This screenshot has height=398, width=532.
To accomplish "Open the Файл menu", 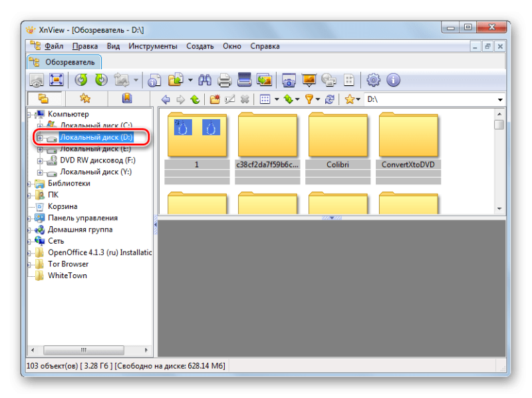I will click(54, 46).
